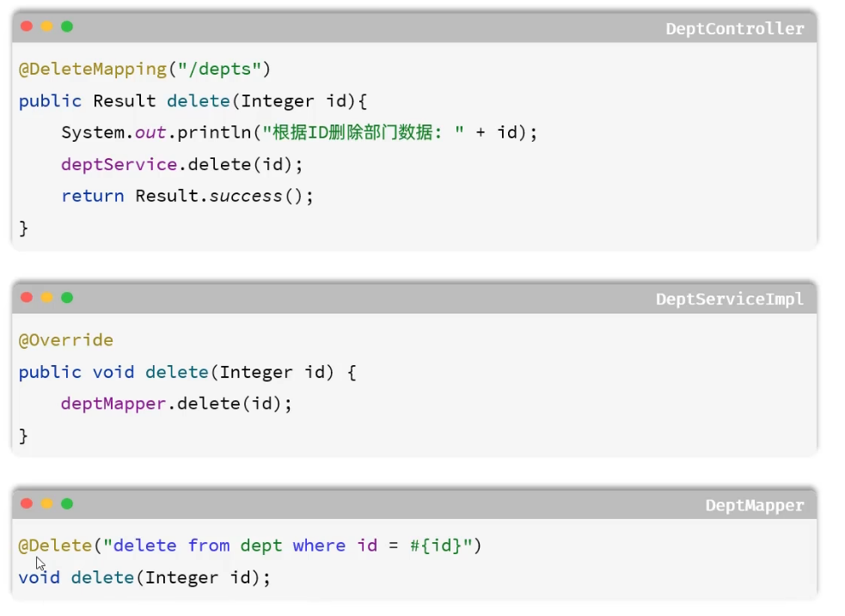Screen dimensions: 845x616
Task: Click the DeptMapper title text
Action: click(x=755, y=506)
